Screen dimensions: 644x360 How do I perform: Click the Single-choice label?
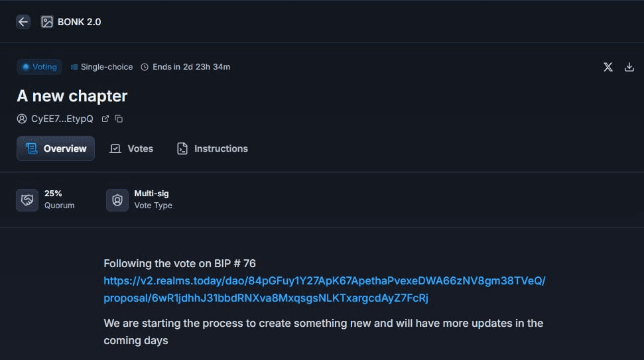[x=102, y=67]
